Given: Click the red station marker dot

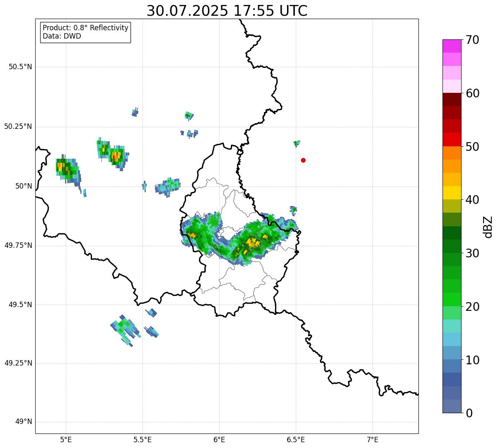Looking at the screenshot, I should [x=303, y=160].
